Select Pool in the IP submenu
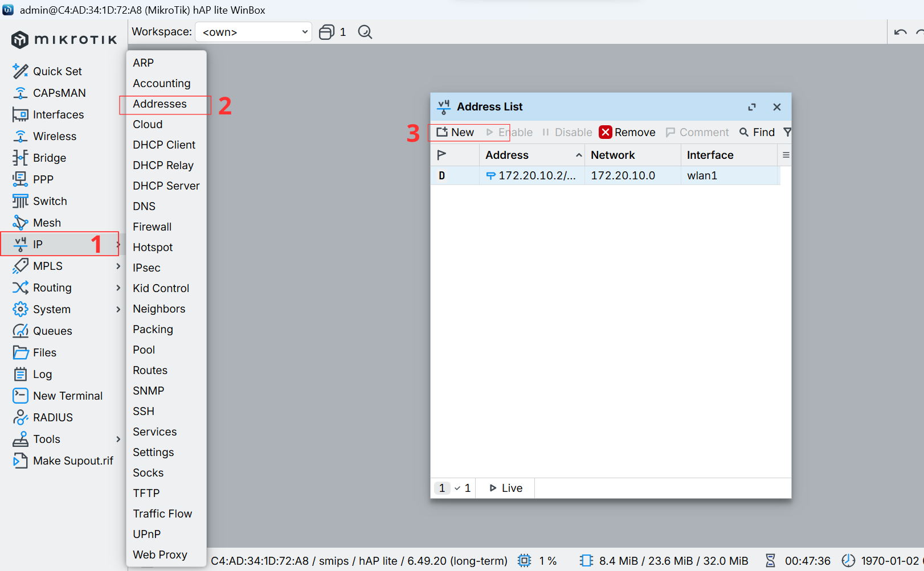Screen dimensions: 924x571 (x=144, y=350)
